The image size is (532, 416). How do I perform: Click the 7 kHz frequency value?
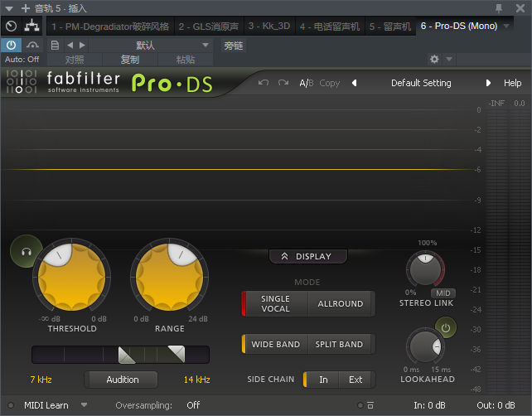41,380
